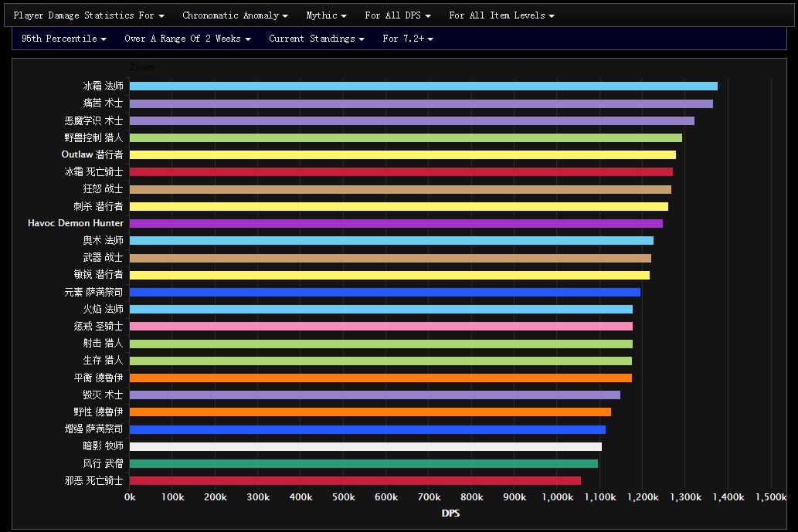The height and width of the screenshot is (532, 798).
Task: Click the 平衡 德鲁伊 orange bar
Action: coord(381,378)
